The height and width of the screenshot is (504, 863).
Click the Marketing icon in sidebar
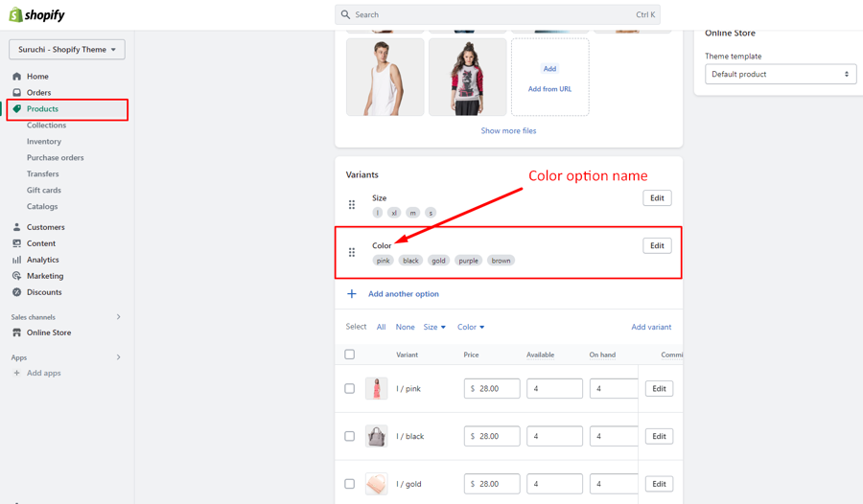(16, 276)
